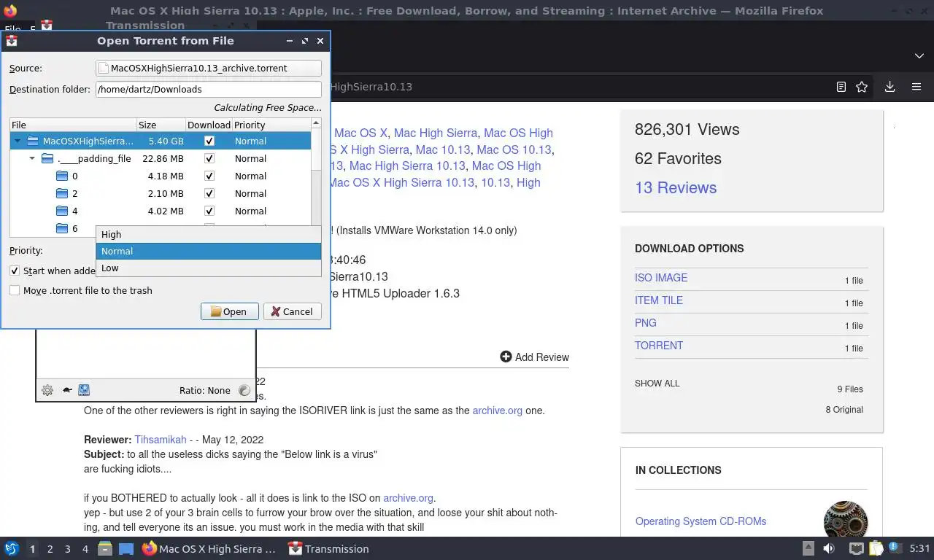The height and width of the screenshot is (560, 934).
Task: Sort by the Size column header
Action: tap(161, 125)
